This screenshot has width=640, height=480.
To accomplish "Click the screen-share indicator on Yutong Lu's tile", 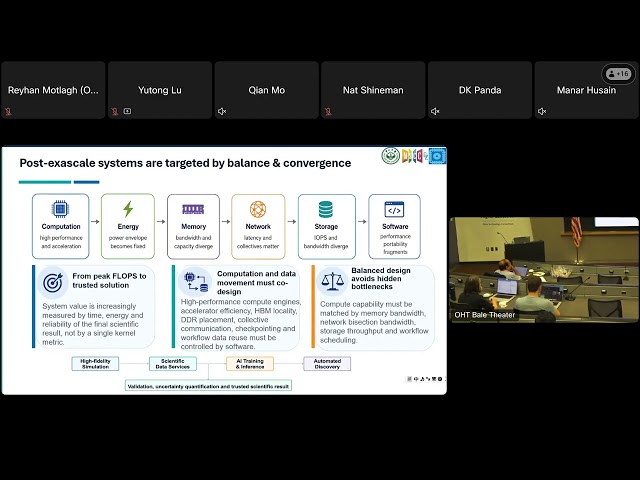I will 127,111.
